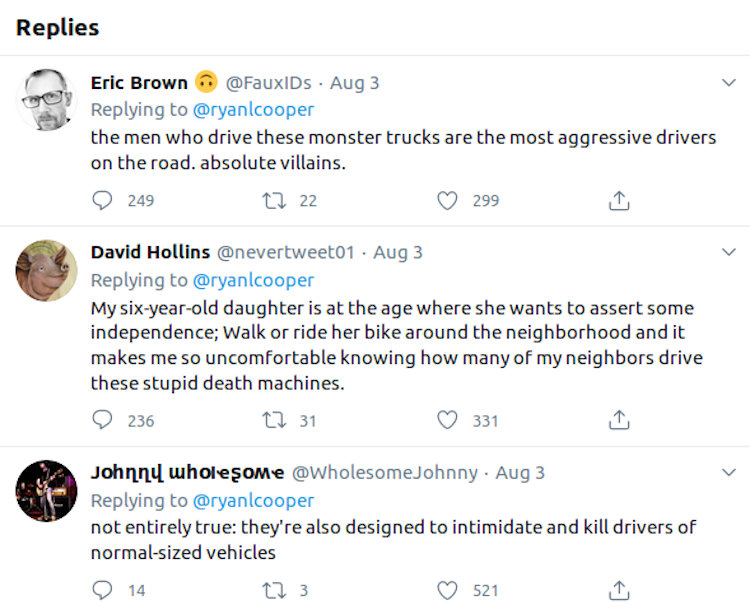750x614 pixels.
Task: Like Eric Brown's tweet
Action: pos(447,201)
